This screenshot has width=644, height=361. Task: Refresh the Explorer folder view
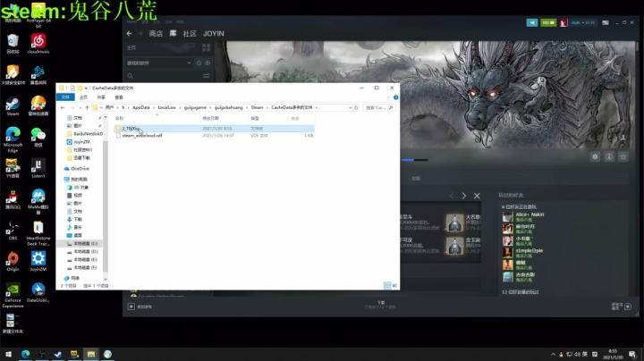[x=356, y=108]
